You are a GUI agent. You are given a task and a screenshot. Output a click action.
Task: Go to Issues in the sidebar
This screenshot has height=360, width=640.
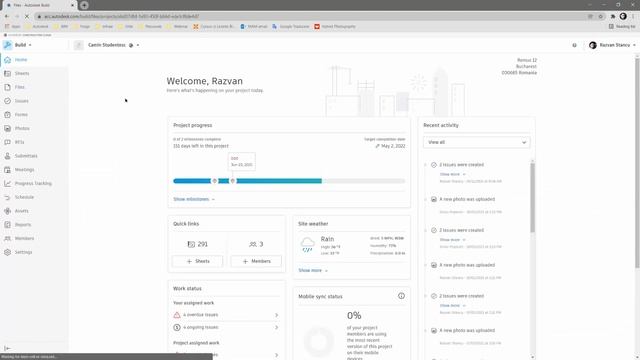(22, 101)
